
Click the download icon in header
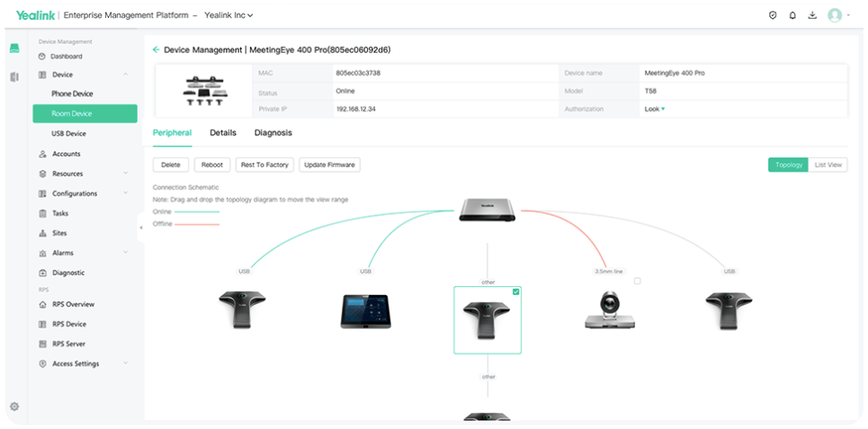click(812, 15)
